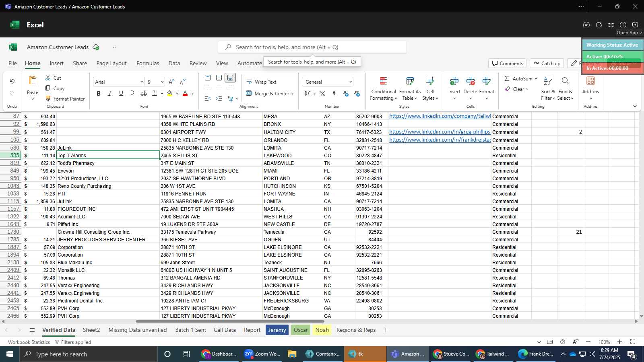Click Workbook Statistics in status bar

29,342
